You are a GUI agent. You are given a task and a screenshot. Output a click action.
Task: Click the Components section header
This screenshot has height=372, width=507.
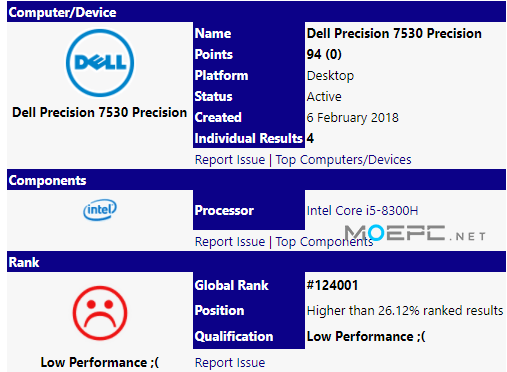click(x=256, y=180)
